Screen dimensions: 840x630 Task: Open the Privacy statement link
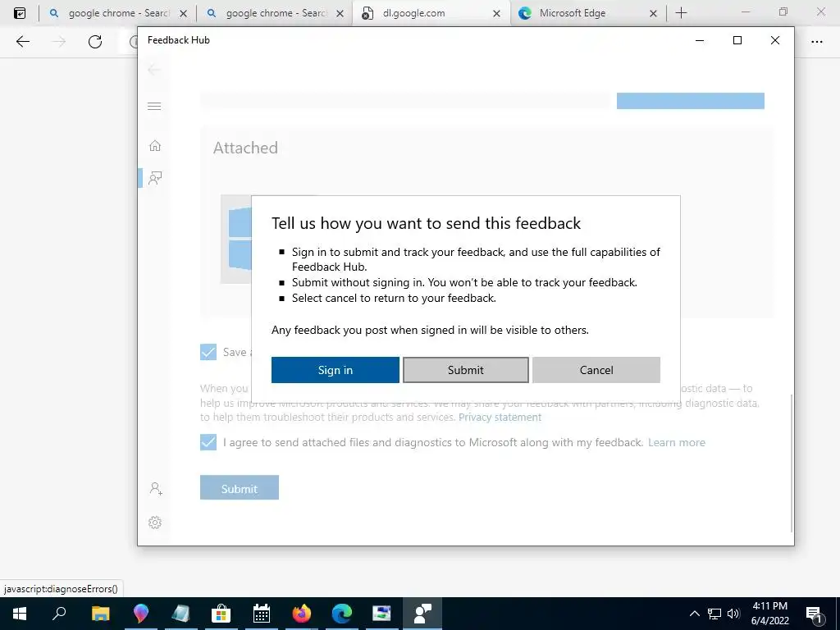click(500, 418)
